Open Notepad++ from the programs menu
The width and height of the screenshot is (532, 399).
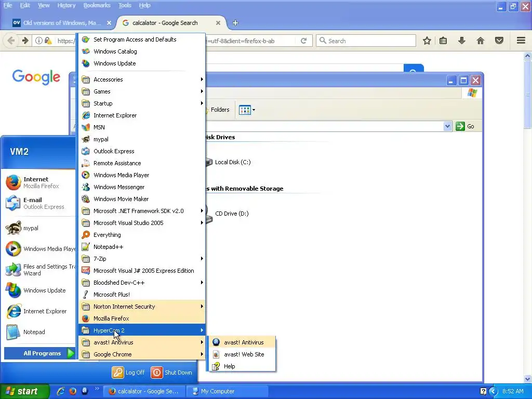coord(142,247)
